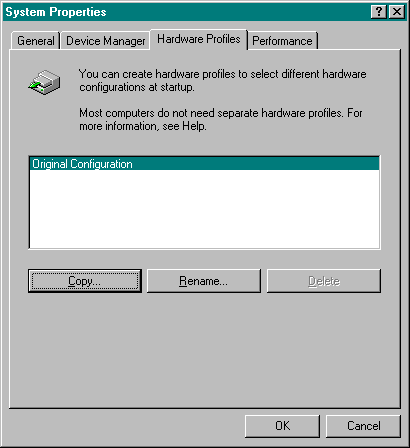Click the question mark Help button
The width and height of the screenshot is (410, 448).
(x=378, y=12)
